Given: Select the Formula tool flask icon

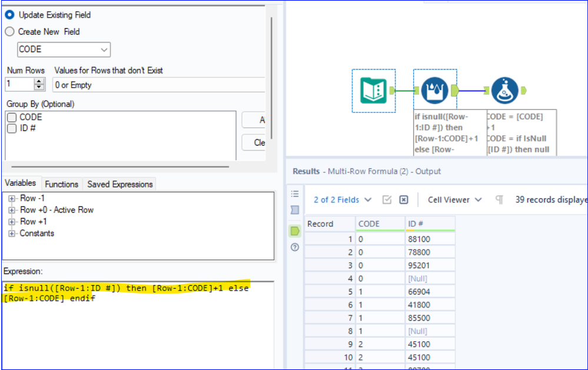Looking at the screenshot, I should pos(505,91).
